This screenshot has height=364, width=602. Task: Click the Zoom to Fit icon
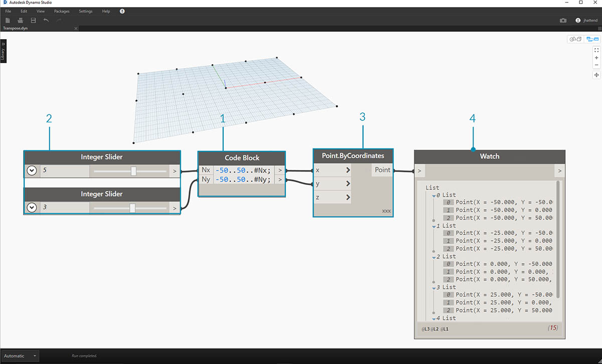596,50
